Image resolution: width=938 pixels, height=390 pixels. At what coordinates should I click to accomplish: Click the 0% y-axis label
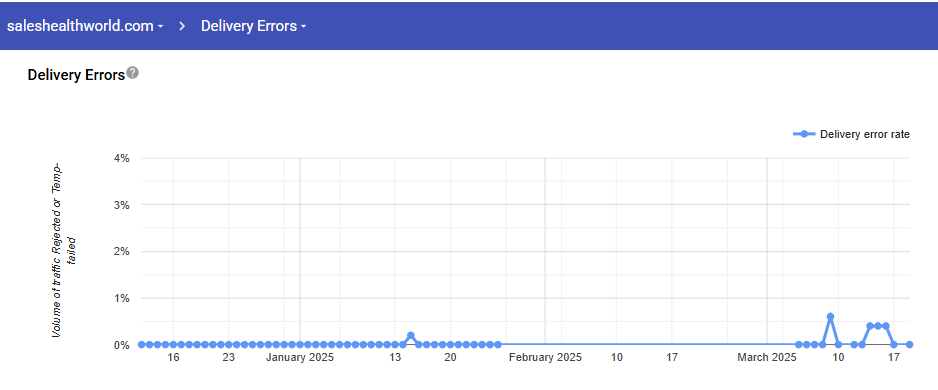coord(122,345)
